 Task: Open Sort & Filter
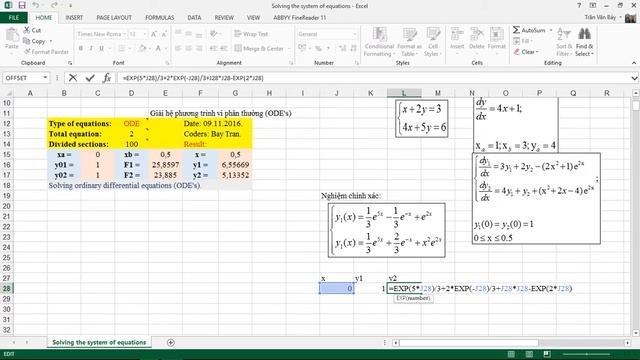564,42
